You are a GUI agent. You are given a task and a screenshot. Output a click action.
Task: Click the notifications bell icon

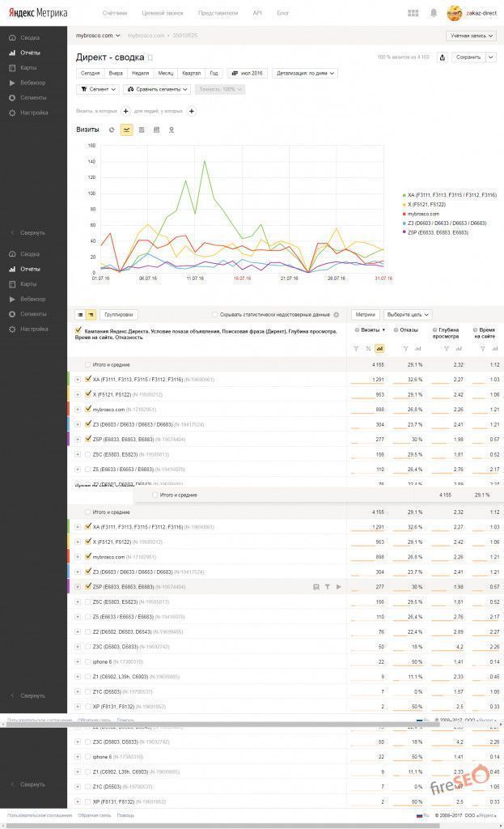pos(434,13)
